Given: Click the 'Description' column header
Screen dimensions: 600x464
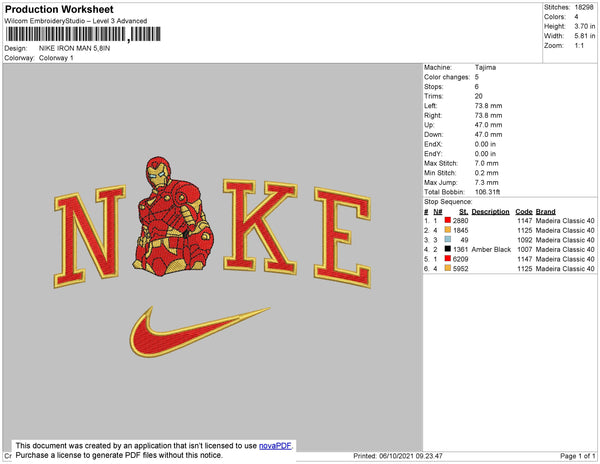Looking at the screenshot, I should click(491, 212).
